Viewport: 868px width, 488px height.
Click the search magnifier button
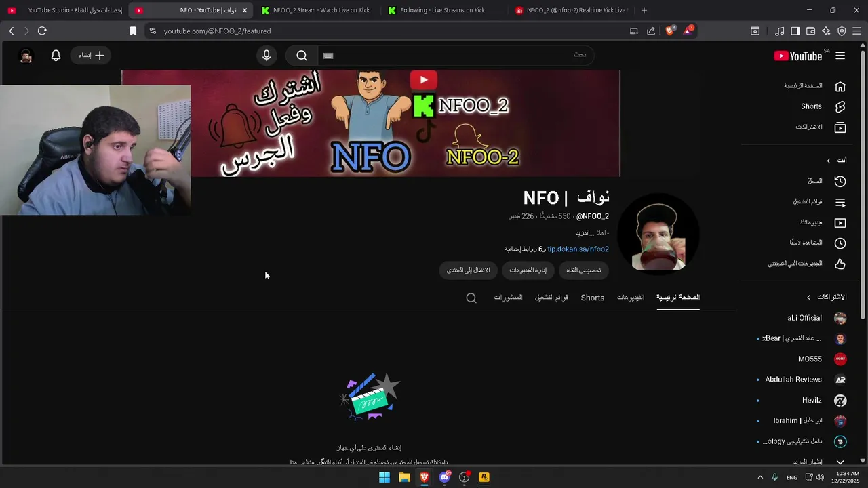pyautogui.click(x=302, y=56)
